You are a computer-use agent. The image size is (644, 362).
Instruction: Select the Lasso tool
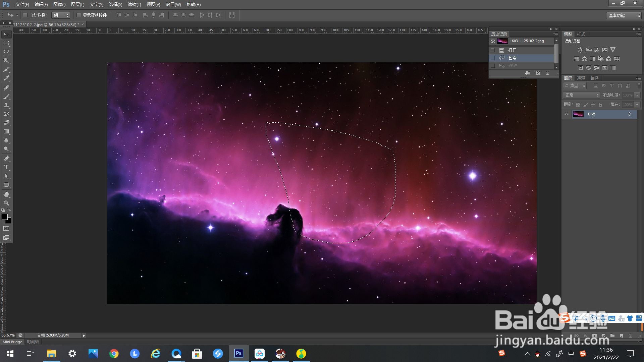(6, 52)
